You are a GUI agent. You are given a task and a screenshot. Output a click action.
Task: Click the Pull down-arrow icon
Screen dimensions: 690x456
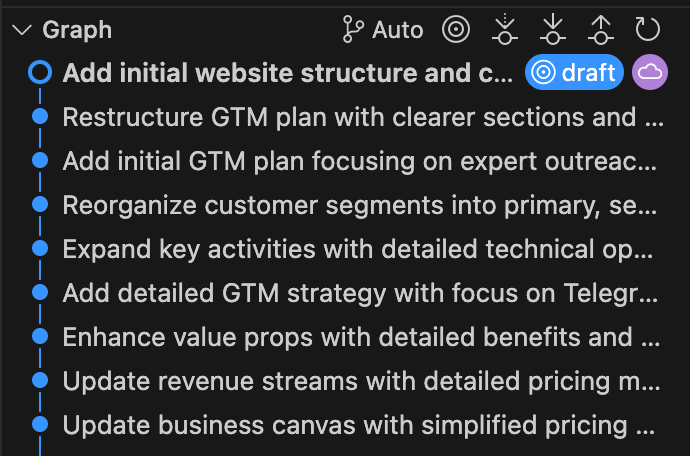(x=553, y=29)
